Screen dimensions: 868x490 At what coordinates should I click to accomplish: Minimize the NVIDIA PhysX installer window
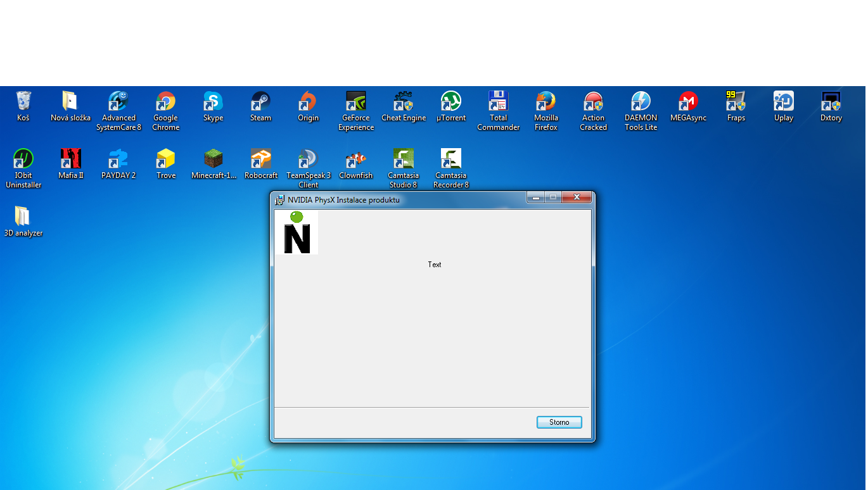pyautogui.click(x=536, y=198)
